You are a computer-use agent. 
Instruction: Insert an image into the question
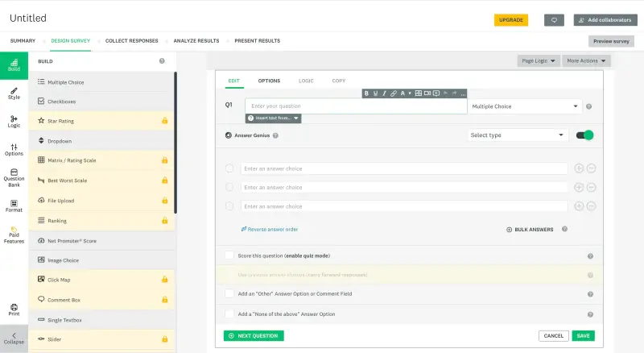(418, 93)
